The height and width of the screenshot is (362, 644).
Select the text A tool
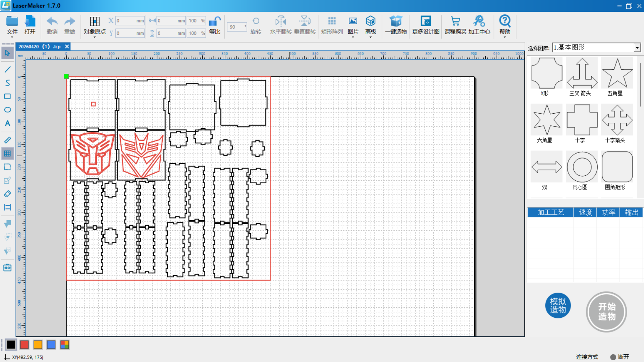click(7, 123)
